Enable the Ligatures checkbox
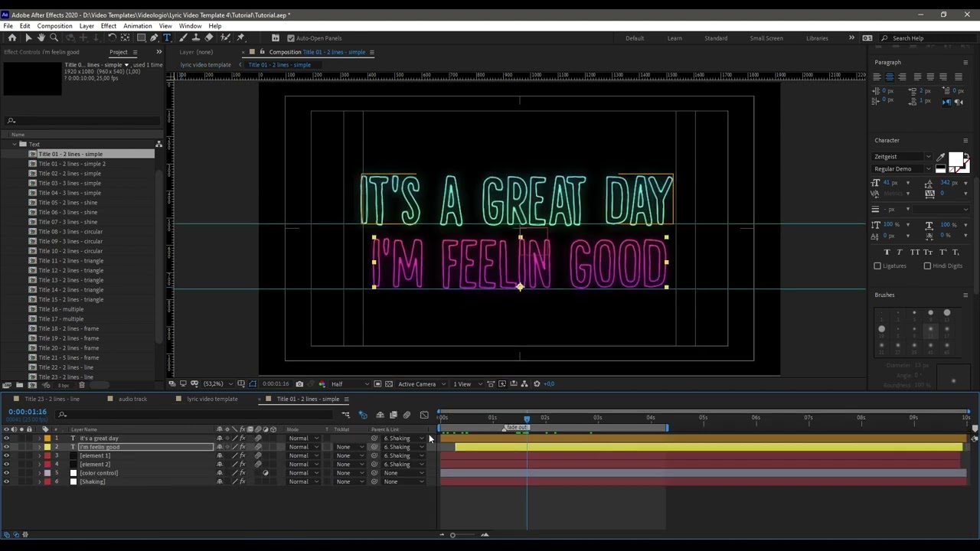980x551 pixels. pos(877,266)
